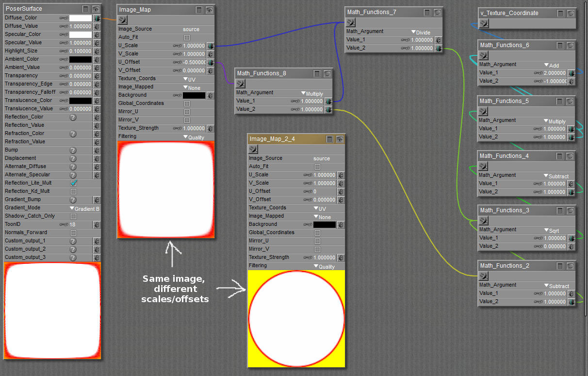
Task: Click the Math_Functions_3 output plug button
Action: [x=484, y=221]
